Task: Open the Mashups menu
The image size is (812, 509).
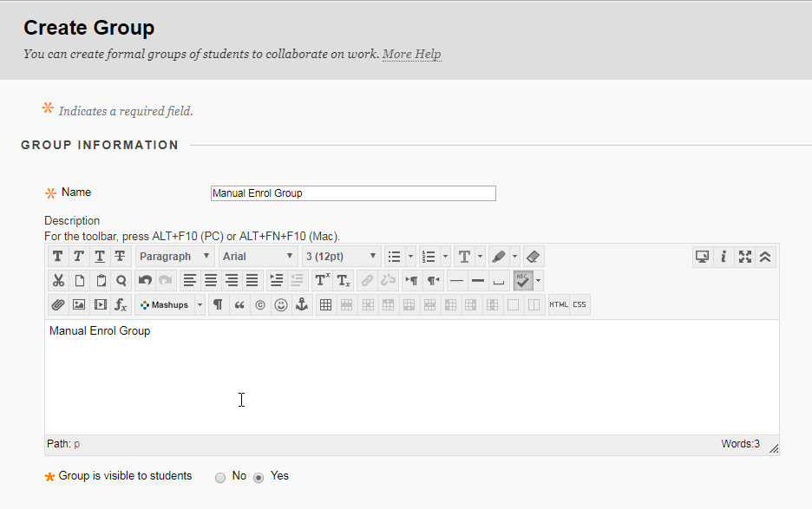Action: (170, 305)
